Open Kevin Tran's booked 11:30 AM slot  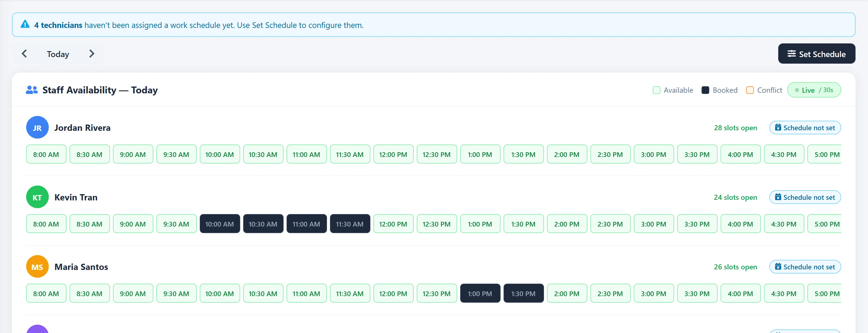click(350, 224)
